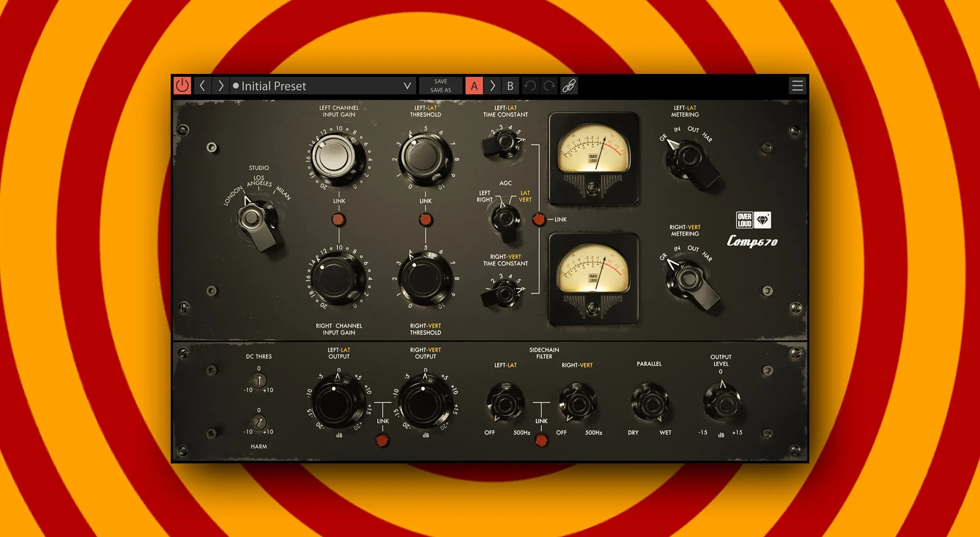980x537 pixels.
Task: Click the copy A to B arrow
Action: pyautogui.click(x=492, y=86)
